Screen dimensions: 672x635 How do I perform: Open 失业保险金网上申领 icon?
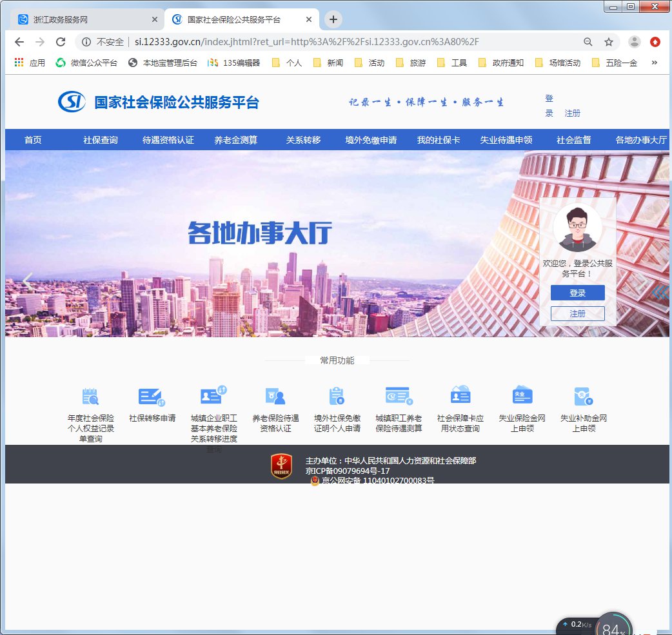522,395
